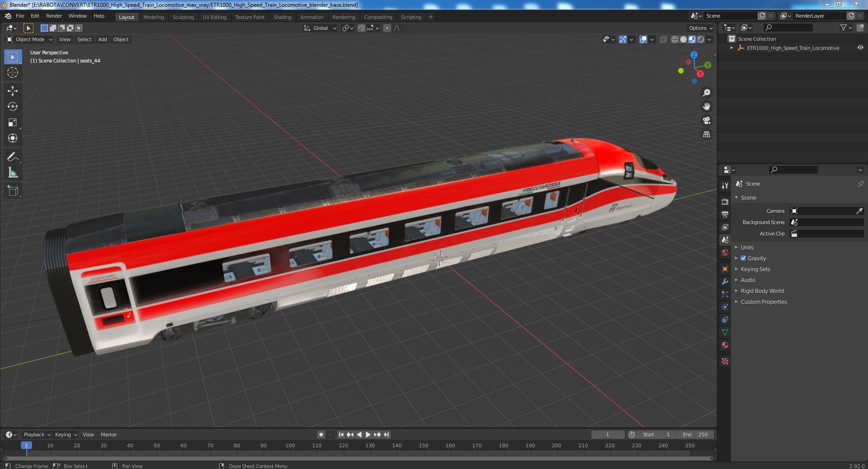Open World properties tab
This screenshot has height=469, width=868.
coord(725,253)
